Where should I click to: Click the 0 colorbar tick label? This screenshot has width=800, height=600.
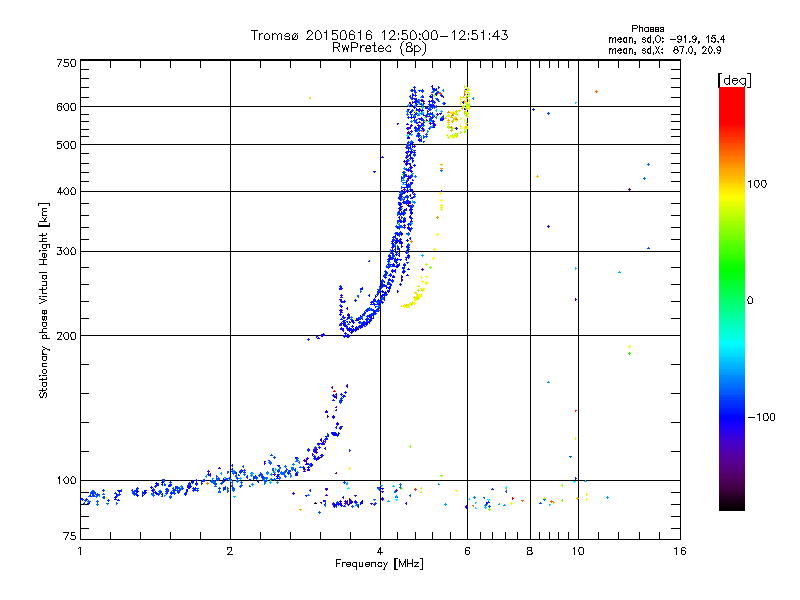[x=750, y=301]
